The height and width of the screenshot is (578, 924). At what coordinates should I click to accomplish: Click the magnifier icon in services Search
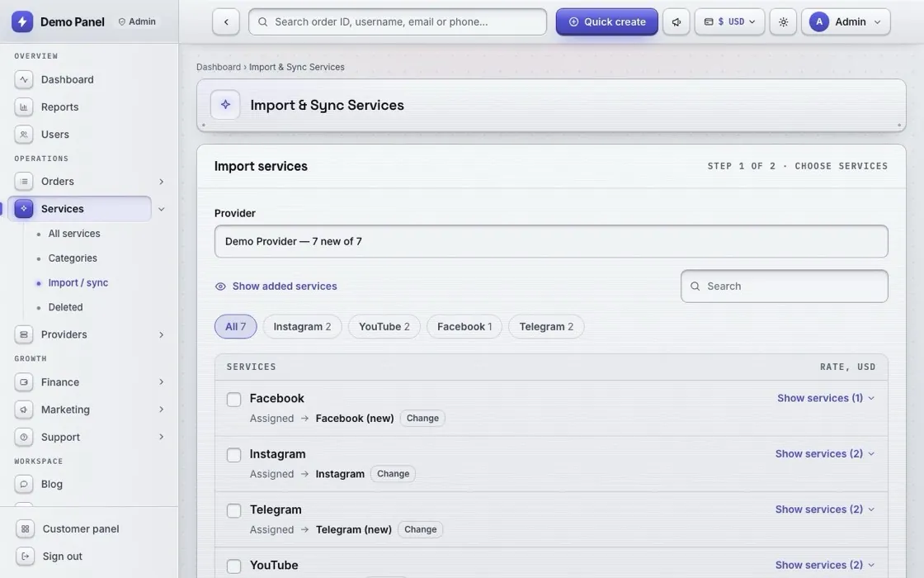695,286
